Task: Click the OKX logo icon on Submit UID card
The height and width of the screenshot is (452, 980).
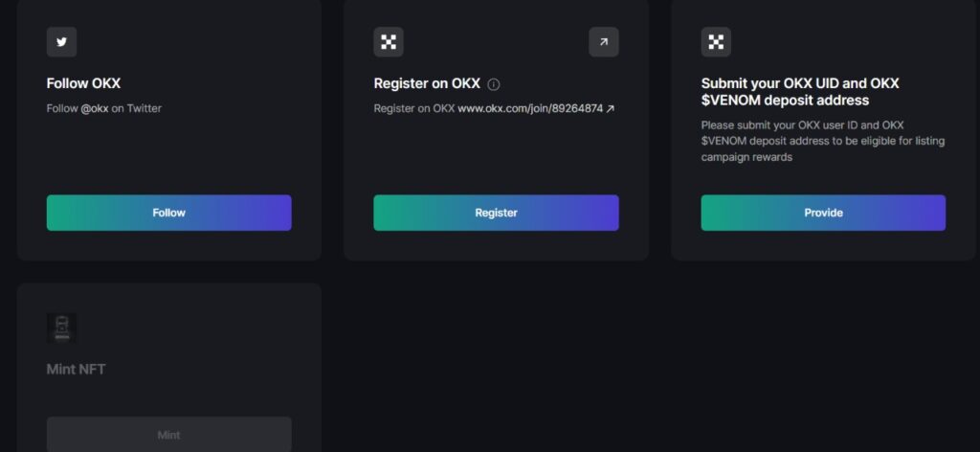Action: coord(716,42)
